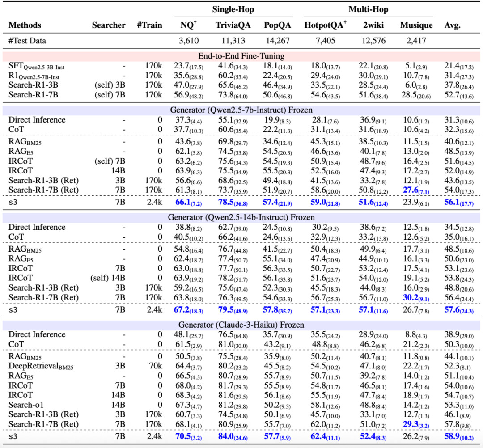The image size is (483, 448).
Task: Click the Multi-Hop group heading
Action: pos(368,9)
